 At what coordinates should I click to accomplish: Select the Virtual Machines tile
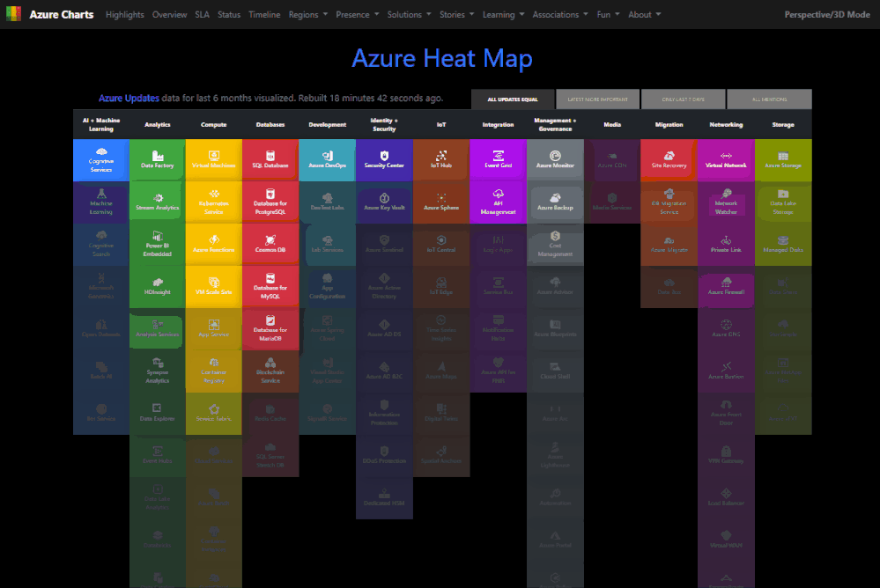[x=214, y=160]
